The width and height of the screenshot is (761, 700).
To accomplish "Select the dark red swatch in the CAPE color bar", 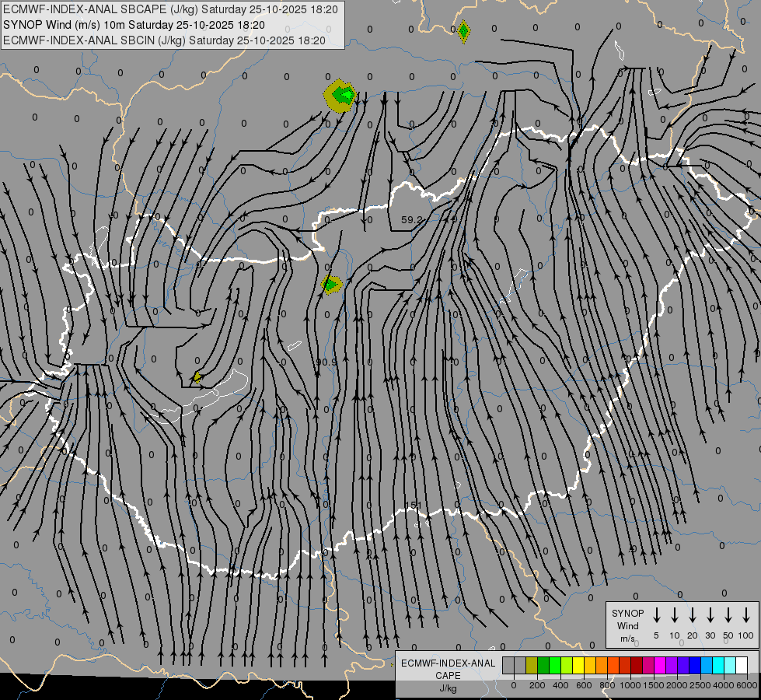I will (x=637, y=665).
